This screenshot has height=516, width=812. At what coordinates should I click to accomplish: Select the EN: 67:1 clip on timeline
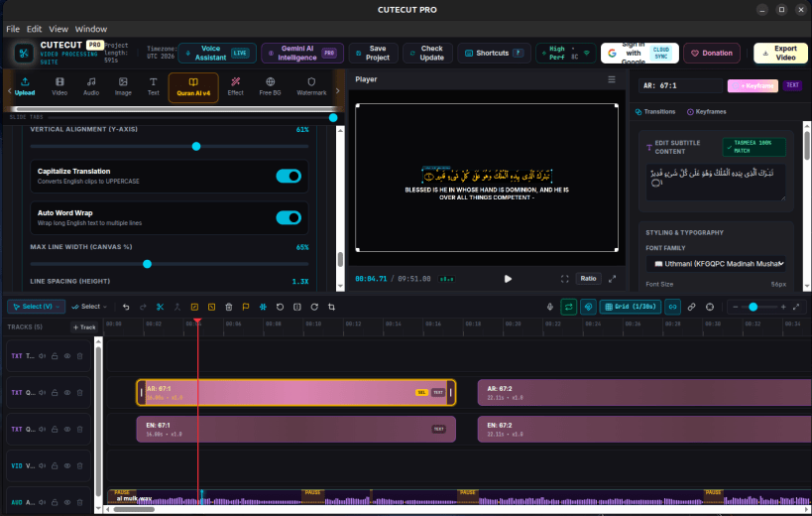pos(296,429)
